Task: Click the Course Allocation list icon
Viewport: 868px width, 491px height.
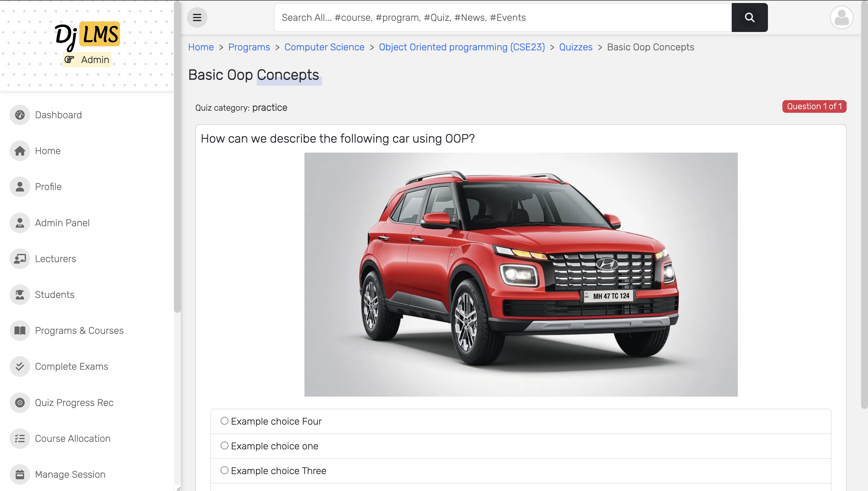Action: point(20,439)
